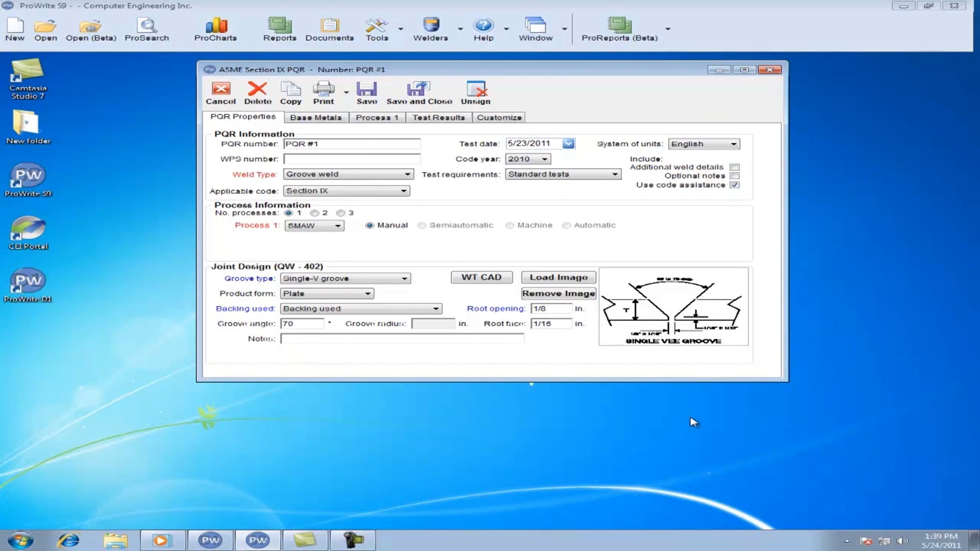Viewport: 980px width, 551px height.
Task: Delete the PQR using the Delete icon
Action: (x=258, y=93)
